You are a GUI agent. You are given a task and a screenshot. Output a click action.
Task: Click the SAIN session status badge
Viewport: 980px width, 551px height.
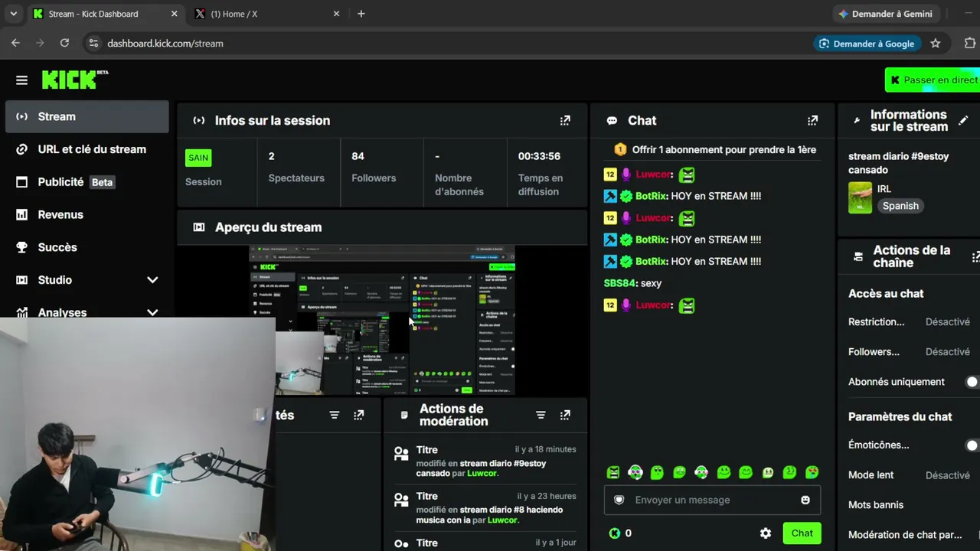click(198, 158)
